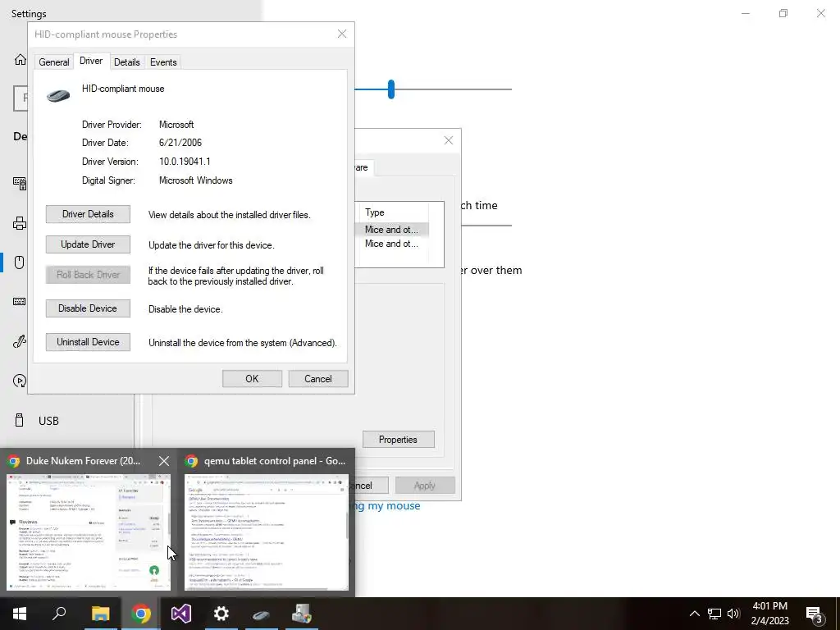The height and width of the screenshot is (630, 840).
Task: Open the Pen & Windows Ink sidebar icon
Action: 20,341
